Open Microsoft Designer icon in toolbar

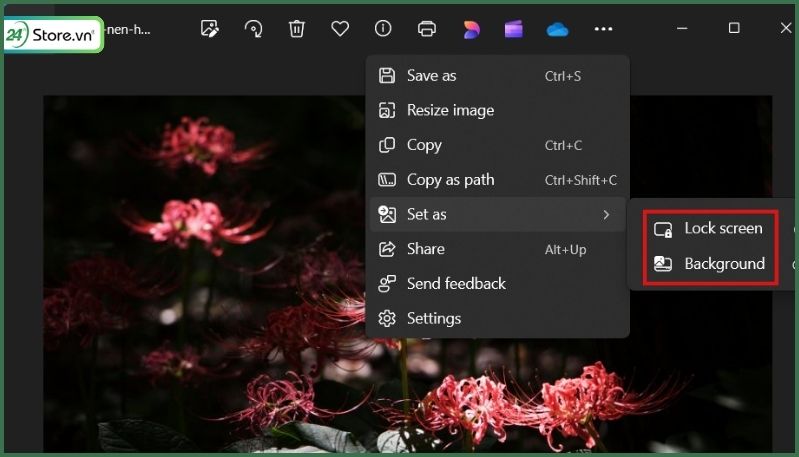(471, 29)
